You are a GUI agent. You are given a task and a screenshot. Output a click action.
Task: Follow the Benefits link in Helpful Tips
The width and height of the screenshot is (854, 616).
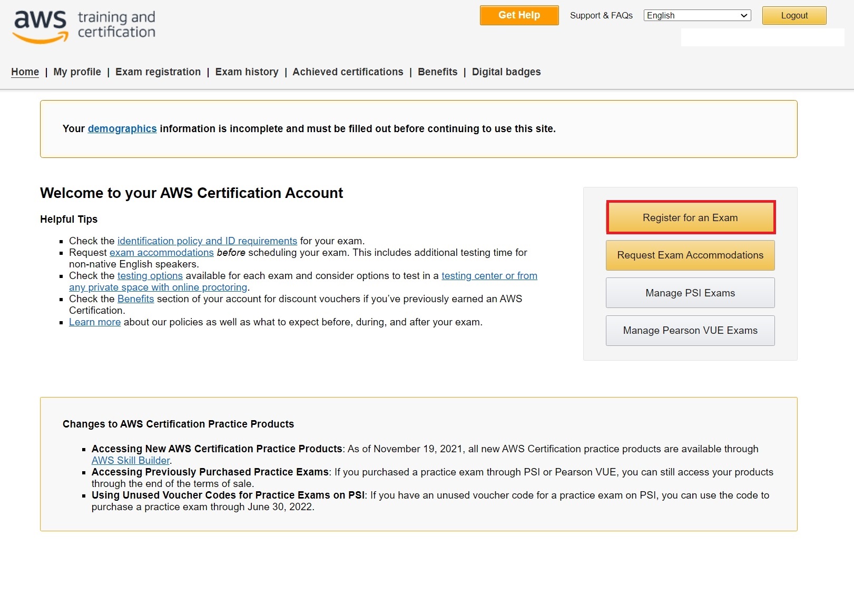point(136,299)
